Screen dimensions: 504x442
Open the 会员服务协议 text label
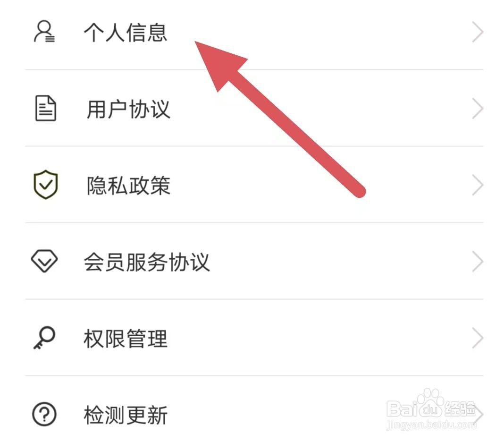(x=147, y=262)
